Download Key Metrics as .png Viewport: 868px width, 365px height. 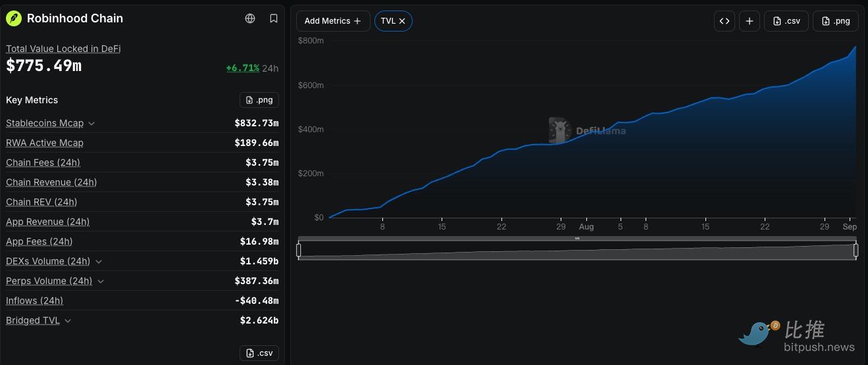pos(259,100)
